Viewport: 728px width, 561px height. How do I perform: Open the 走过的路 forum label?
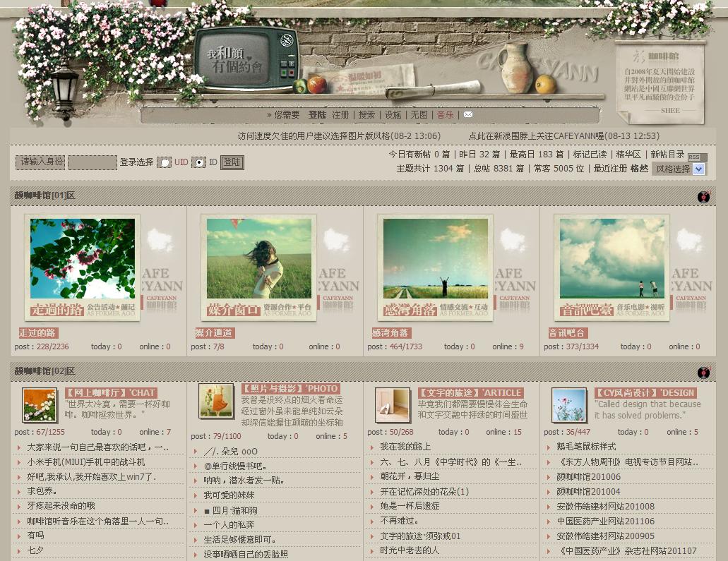[38, 332]
